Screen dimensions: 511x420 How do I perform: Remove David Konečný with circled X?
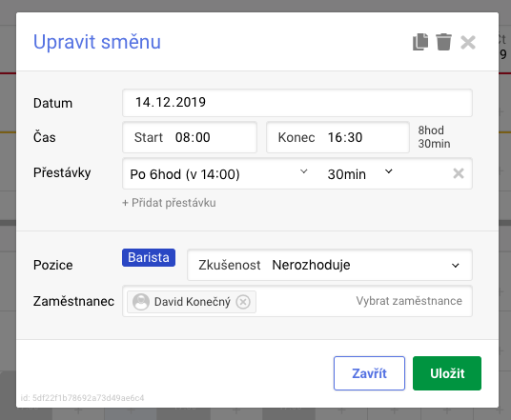243,302
